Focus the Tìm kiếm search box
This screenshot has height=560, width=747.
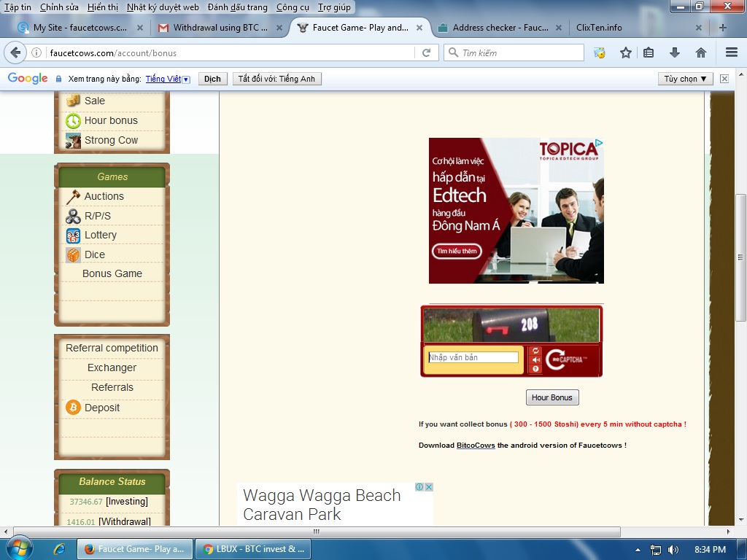[514, 52]
